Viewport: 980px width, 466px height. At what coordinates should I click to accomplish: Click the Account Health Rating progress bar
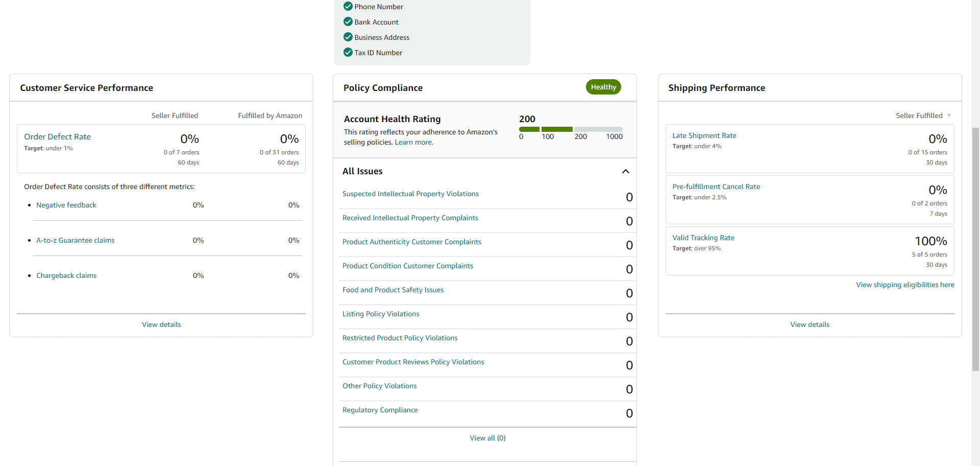571,129
